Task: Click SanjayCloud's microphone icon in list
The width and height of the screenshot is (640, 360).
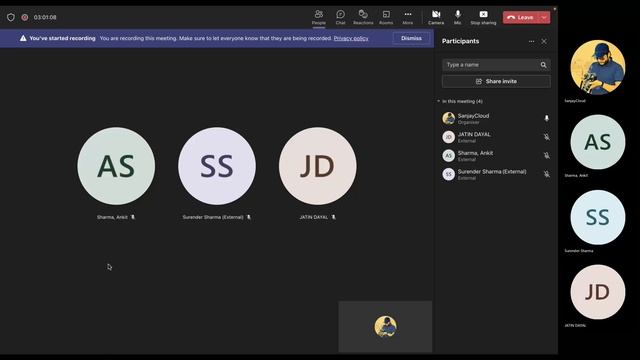Action: tap(547, 118)
